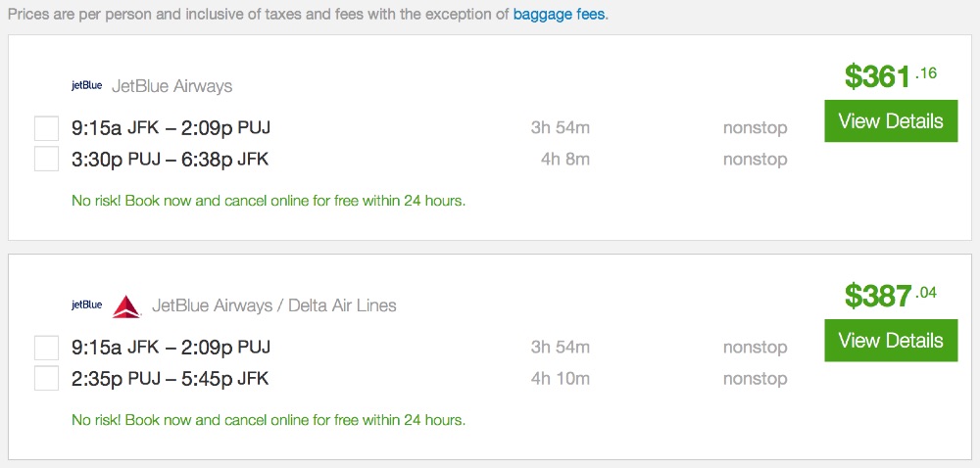Check the 3:30p PUJ–JFK return flight box

[47, 159]
